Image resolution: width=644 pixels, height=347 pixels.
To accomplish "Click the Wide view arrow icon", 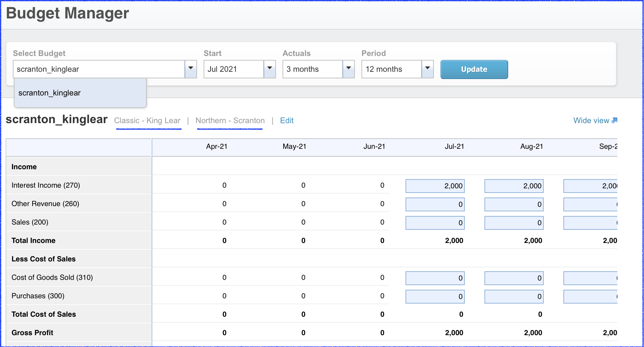I will (614, 120).
